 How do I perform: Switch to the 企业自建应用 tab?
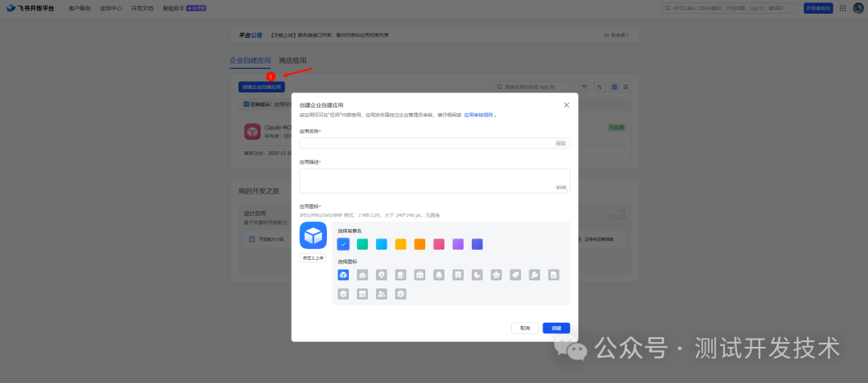(x=250, y=60)
